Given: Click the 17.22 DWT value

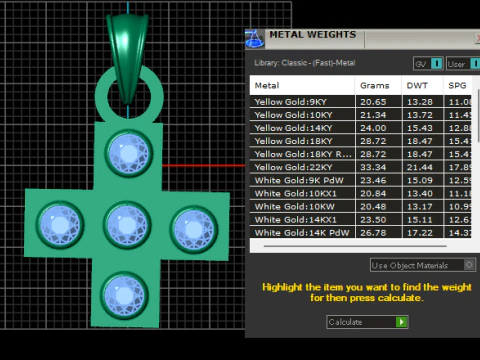Looking at the screenshot, I should 420,233.
